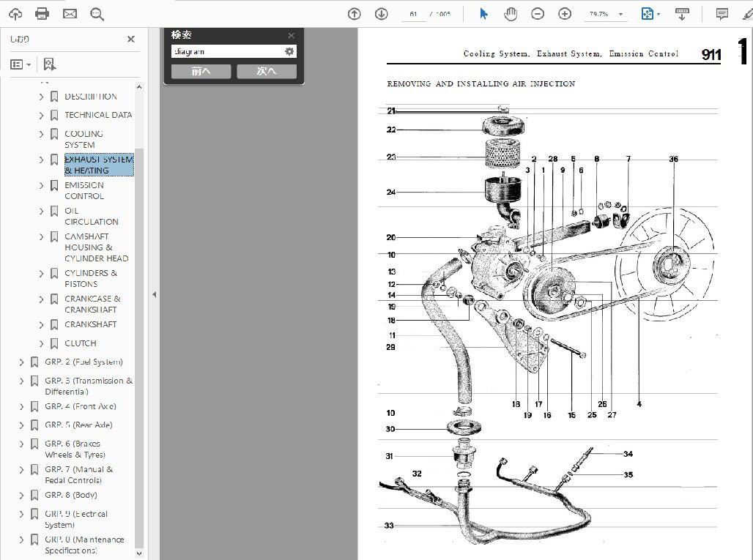Open the comment bubble tool
The image size is (753, 560).
[722, 14]
